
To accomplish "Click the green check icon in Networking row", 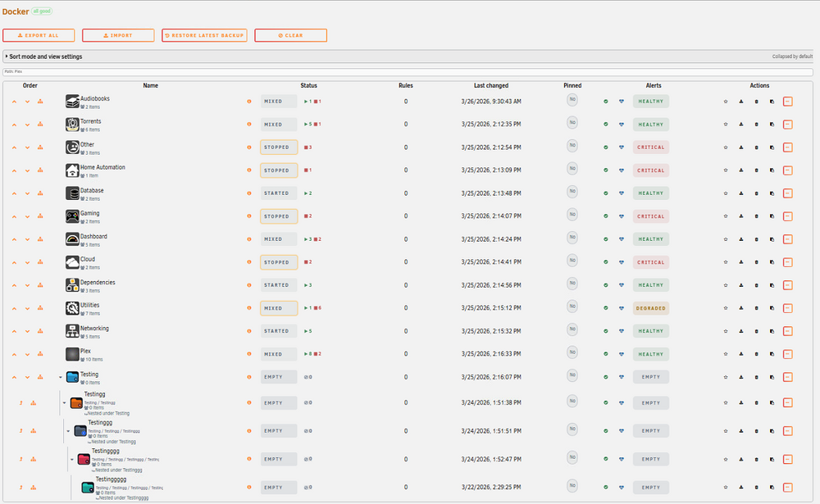I will (606, 331).
